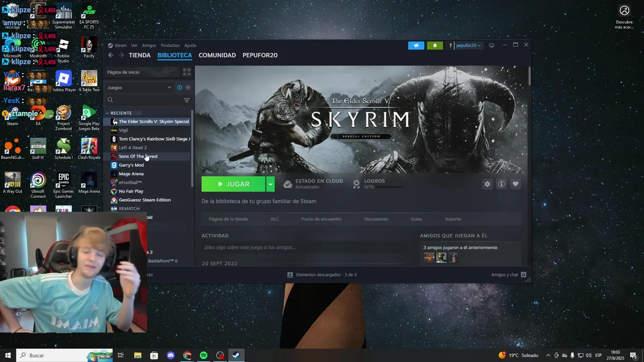Open Punto de encuentro link
644x362 pixels.
point(321,219)
